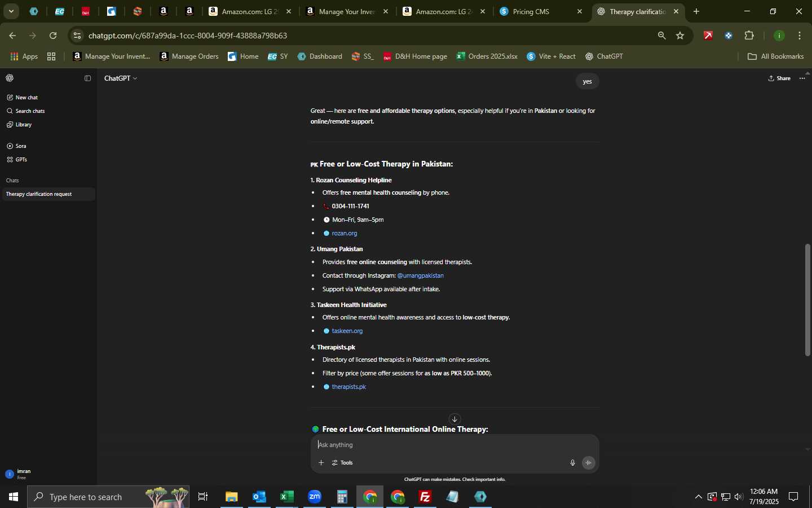Open taskeen.org link

coord(347,331)
